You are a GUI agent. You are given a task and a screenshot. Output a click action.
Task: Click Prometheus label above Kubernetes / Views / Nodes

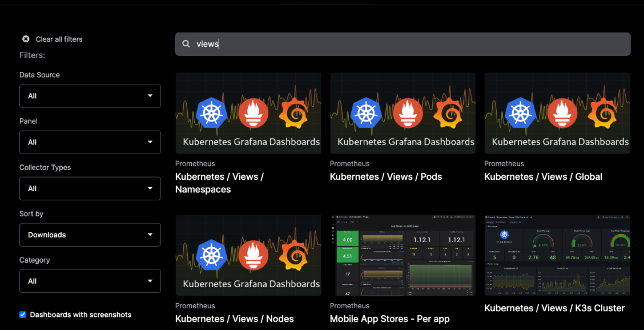[195, 306]
